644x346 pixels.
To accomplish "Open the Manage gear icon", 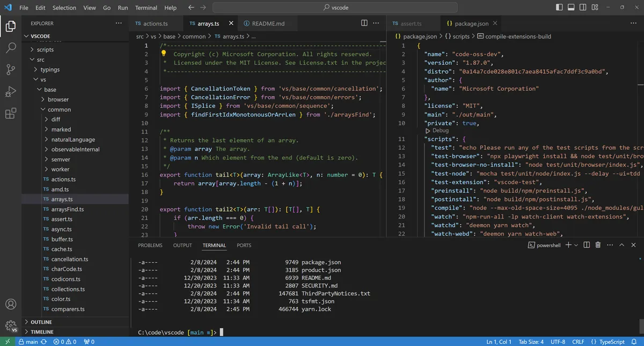I will coord(11,326).
